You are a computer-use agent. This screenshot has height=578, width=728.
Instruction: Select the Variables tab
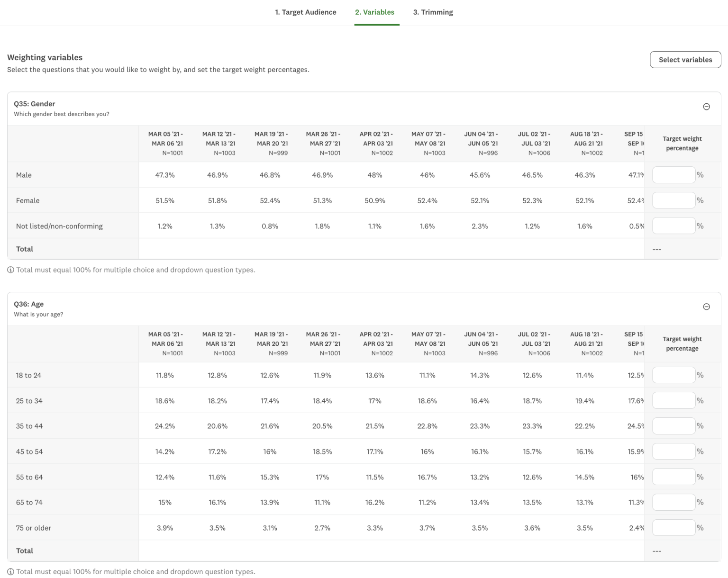click(x=374, y=12)
